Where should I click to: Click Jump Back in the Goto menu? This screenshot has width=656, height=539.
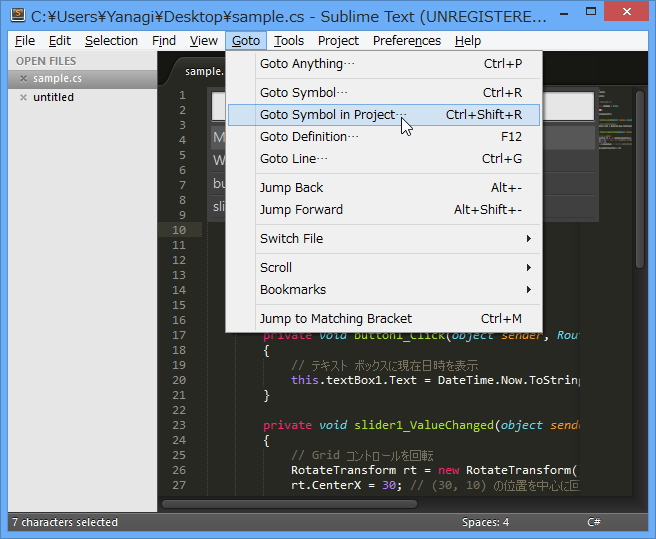coord(384,188)
